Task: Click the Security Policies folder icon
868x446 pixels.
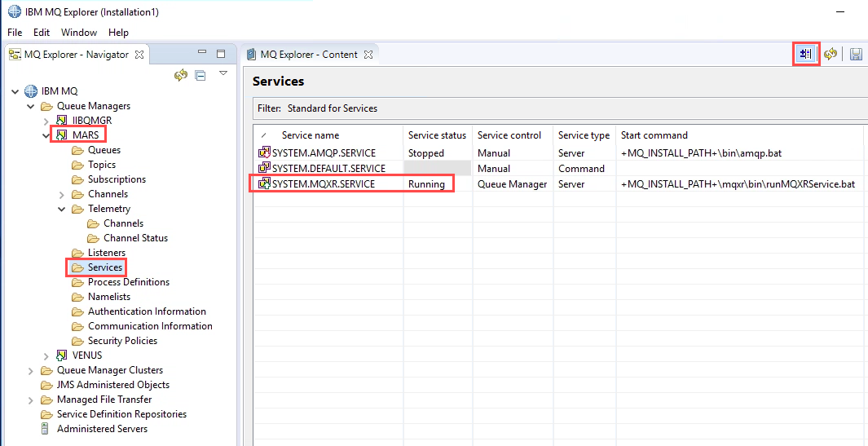Action: (77, 341)
